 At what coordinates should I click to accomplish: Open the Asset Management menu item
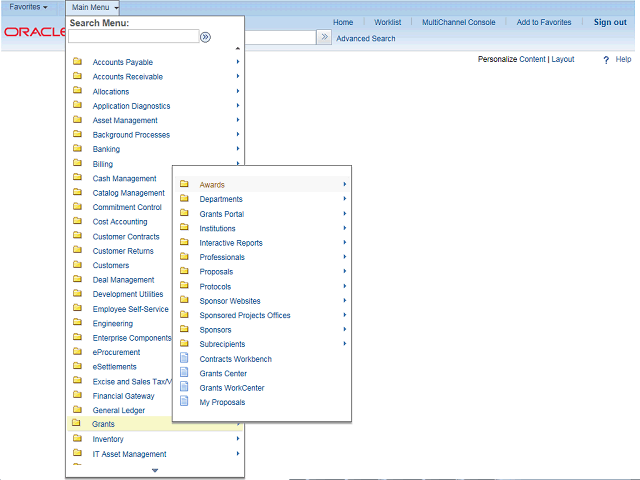[x=125, y=120]
